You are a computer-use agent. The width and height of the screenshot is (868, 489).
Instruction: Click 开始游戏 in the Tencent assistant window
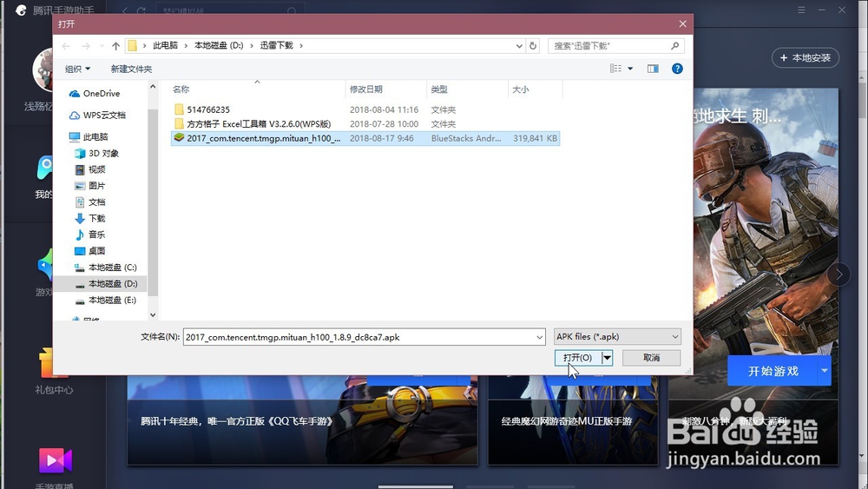click(x=773, y=371)
